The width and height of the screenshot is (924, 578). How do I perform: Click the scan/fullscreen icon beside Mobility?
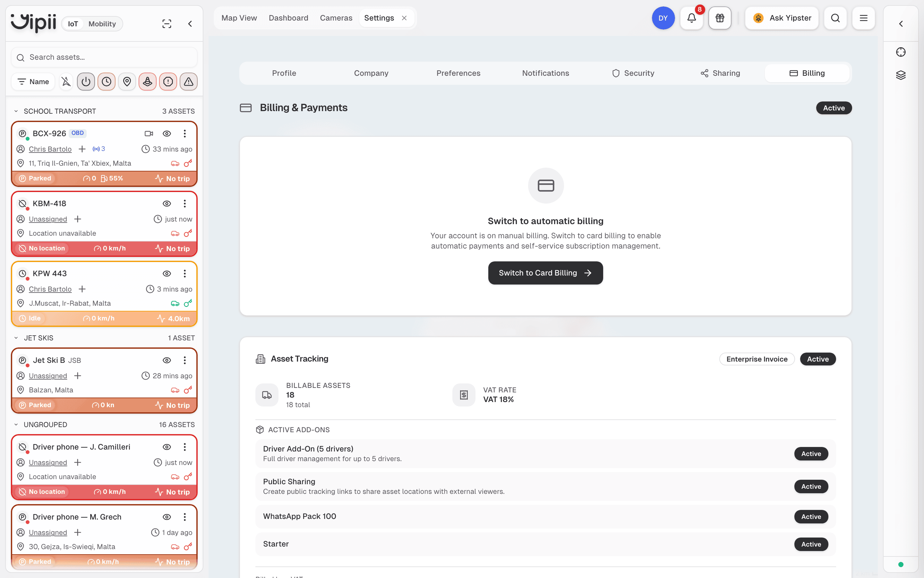(167, 24)
